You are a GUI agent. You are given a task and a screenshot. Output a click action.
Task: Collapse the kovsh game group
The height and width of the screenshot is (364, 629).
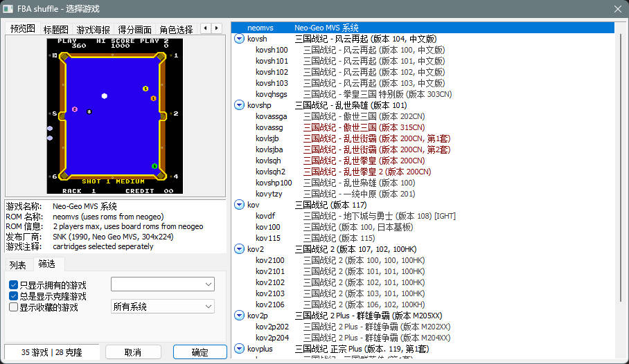(239, 39)
